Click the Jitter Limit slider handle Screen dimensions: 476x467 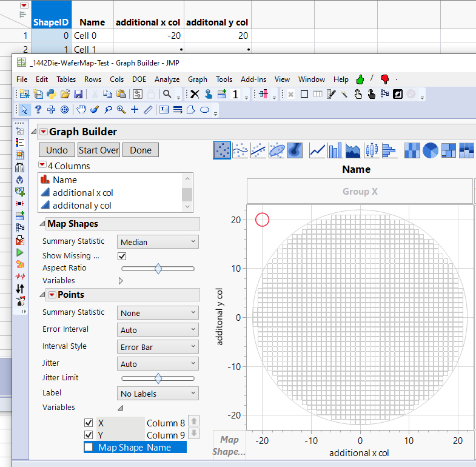coord(158,378)
